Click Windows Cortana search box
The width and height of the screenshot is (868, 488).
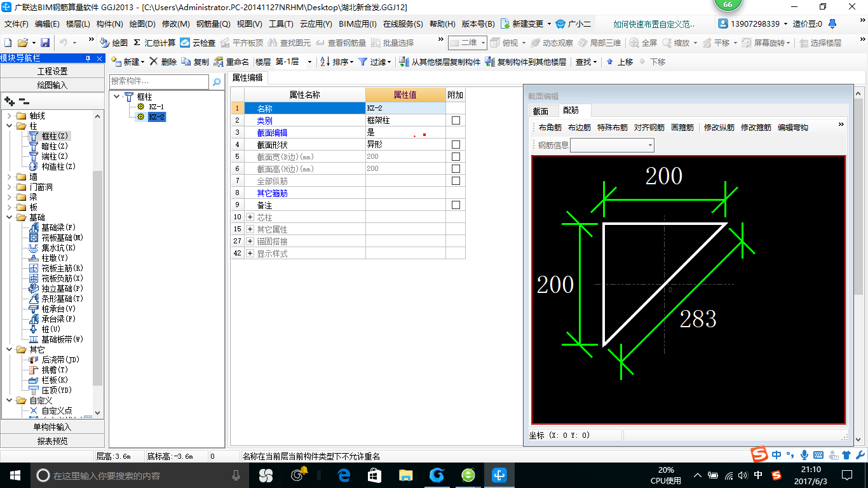click(x=139, y=475)
